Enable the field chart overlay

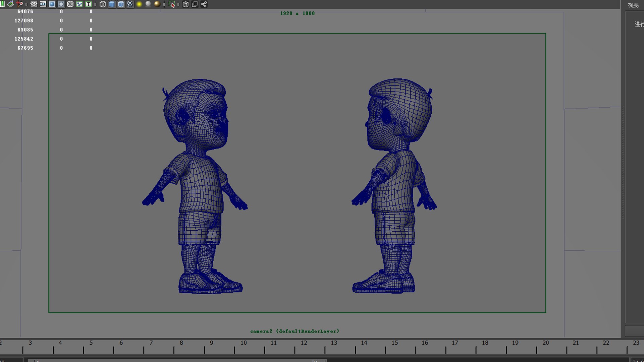(70, 4)
